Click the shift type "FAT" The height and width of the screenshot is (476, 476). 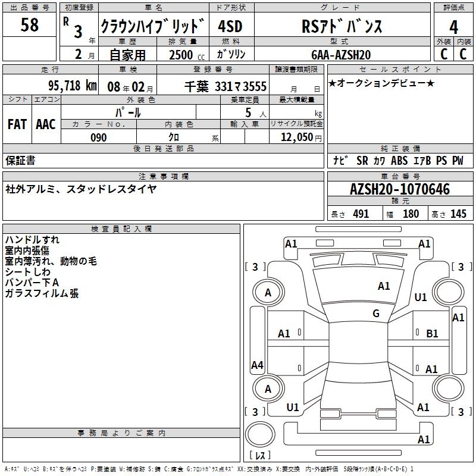[17, 124]
